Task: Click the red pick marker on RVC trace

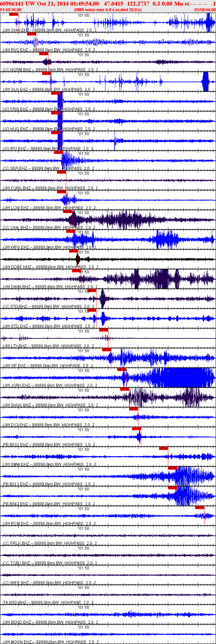Action: 31,34
